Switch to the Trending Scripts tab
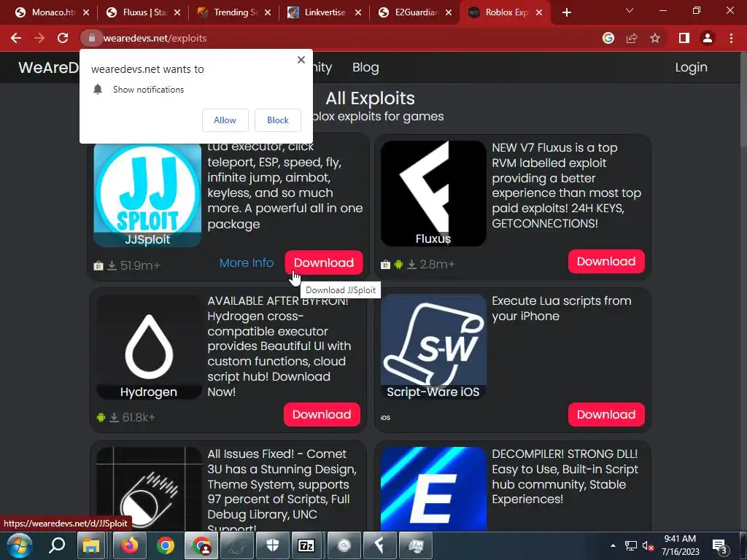This screenshot has height=560, width=747. pos(234,12)
